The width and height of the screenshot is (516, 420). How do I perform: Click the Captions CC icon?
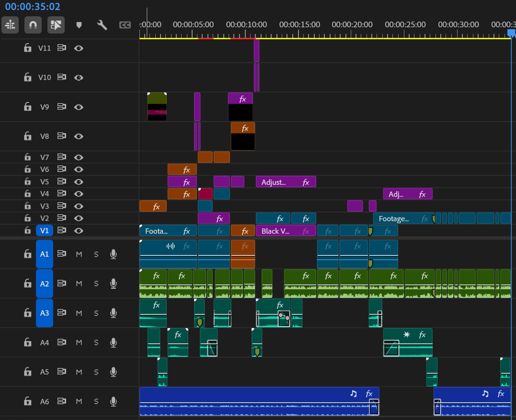(x=125, y=25)
